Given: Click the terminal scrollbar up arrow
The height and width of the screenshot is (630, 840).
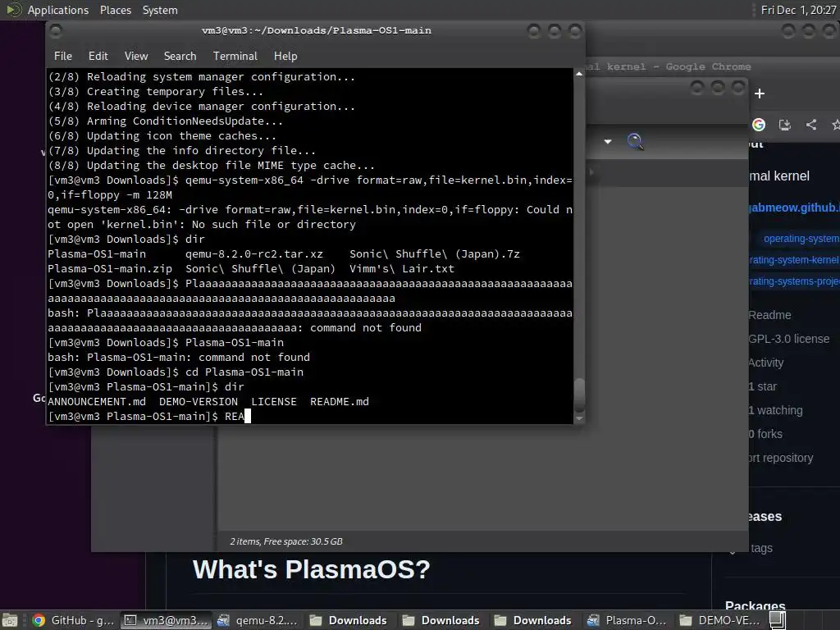Looking at the screenshot, I should tap(579, 74).
